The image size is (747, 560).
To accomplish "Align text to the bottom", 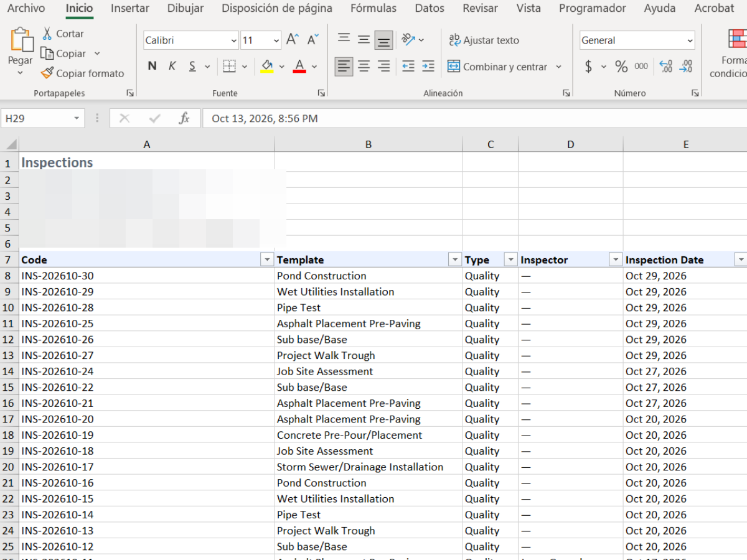I will tap(384, 40).
